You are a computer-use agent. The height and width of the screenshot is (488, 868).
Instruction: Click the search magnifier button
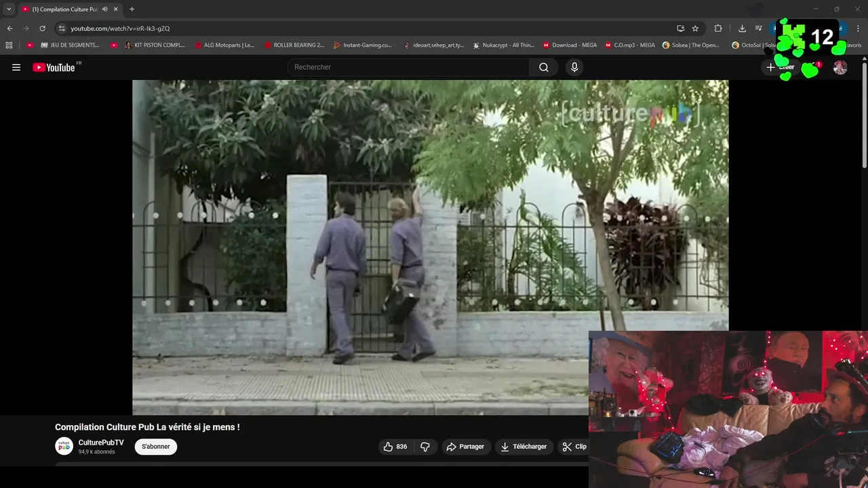pyautogui.click(x=544, y=67)
